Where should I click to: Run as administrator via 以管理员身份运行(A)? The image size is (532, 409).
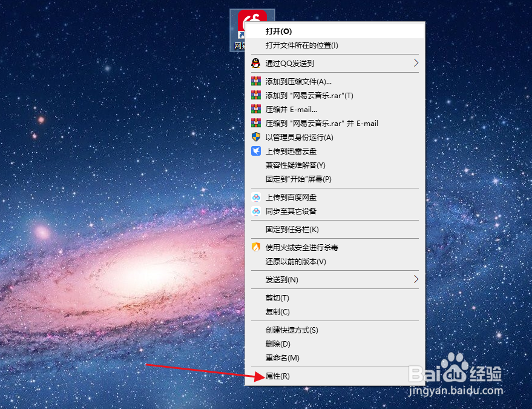pos(335,137)
